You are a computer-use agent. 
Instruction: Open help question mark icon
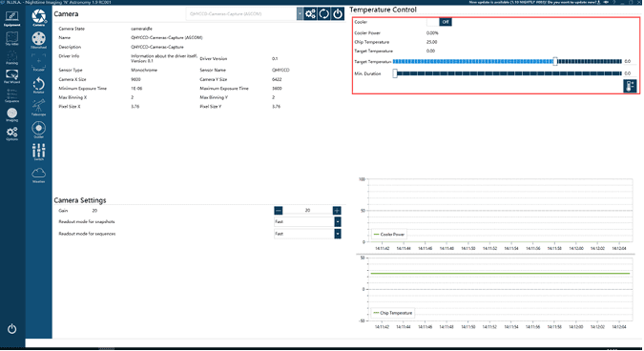click(x=614, y=3)
